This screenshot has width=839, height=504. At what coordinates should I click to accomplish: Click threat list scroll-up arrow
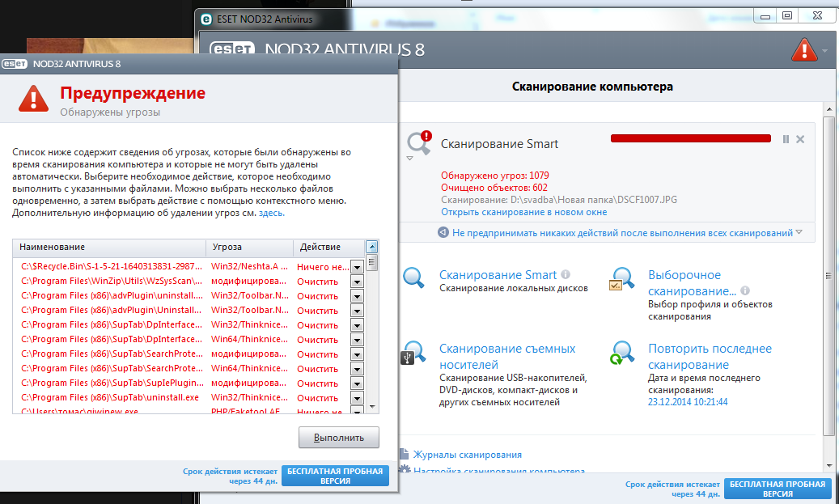pyautogui.click(x=372, y=247)
